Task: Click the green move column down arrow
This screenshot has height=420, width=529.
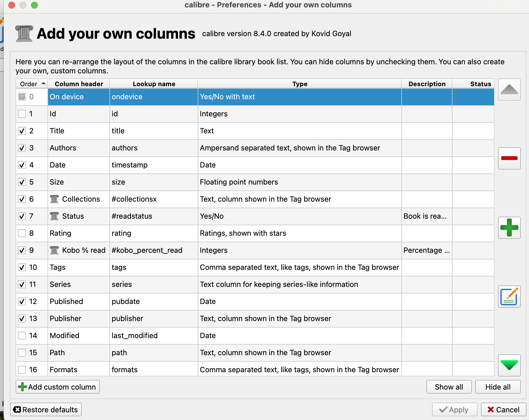Action: [509, 365]
